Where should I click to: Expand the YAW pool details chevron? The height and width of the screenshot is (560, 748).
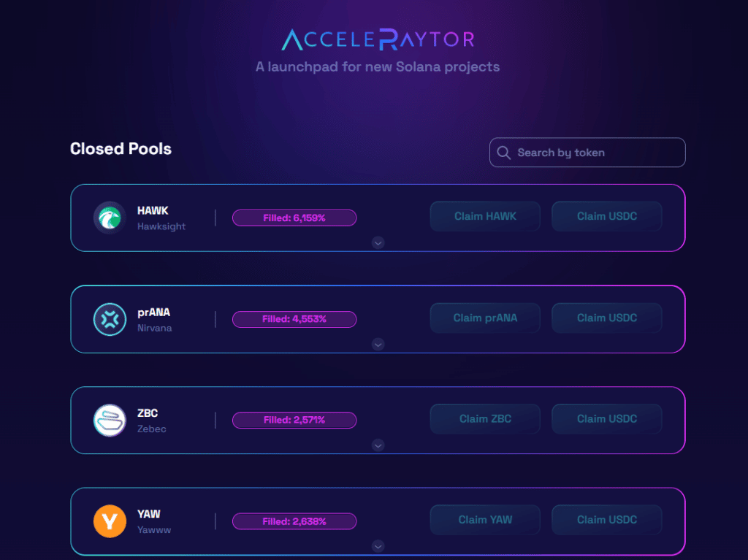pyautogui.click(x=378, y=545)
